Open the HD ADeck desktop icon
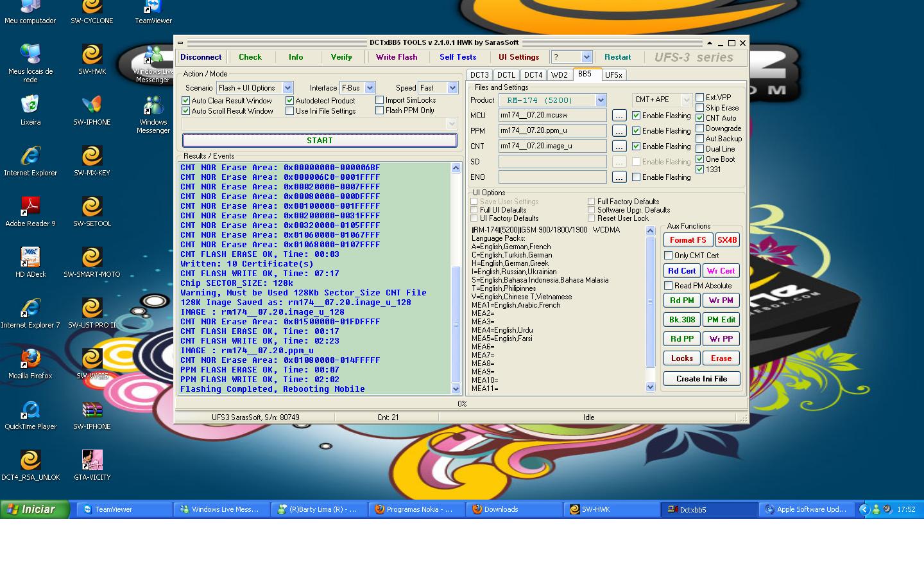Image resolution: width=924 pixels, height=578 pixels. click(30, 261)
